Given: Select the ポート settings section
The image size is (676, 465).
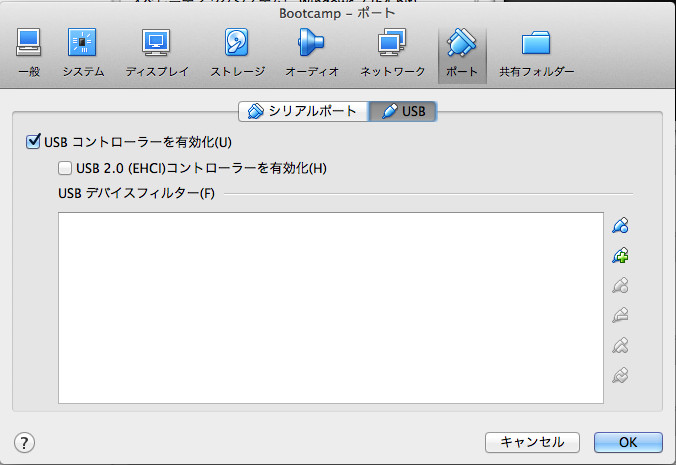Looking at the screenshot, I should [462, 54].
